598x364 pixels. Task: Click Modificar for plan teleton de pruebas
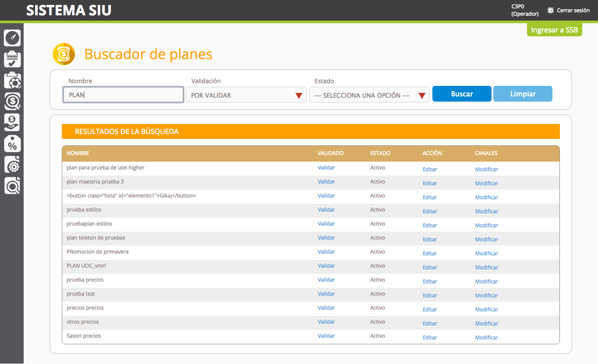[x=487, y=240]
